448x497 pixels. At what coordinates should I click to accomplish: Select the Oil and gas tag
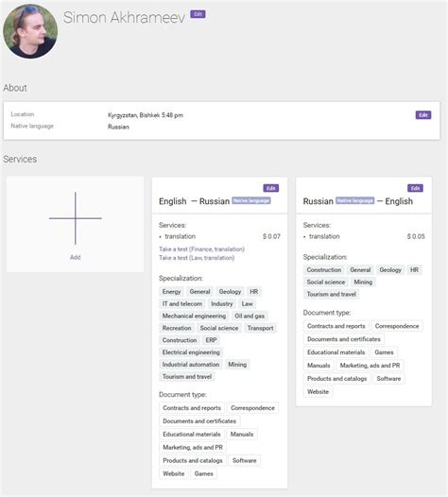point(250,316)
